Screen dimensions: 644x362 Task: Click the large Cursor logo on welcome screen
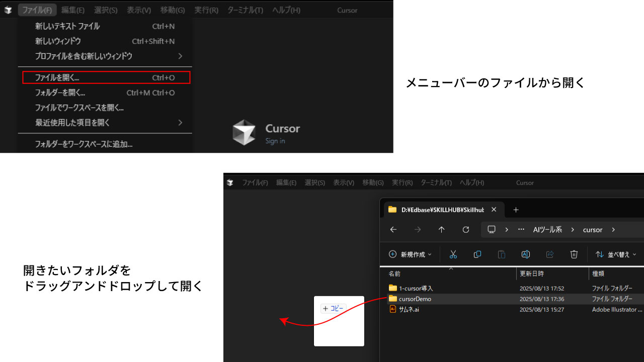click(x=244, y=133)
